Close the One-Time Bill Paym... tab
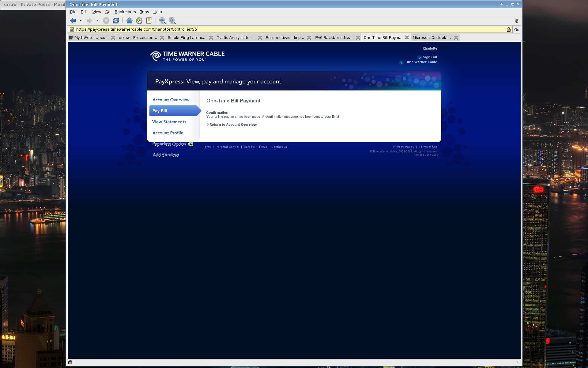This screenshot has height=368, width=588. pyautogui.click(x=407, y=37)
